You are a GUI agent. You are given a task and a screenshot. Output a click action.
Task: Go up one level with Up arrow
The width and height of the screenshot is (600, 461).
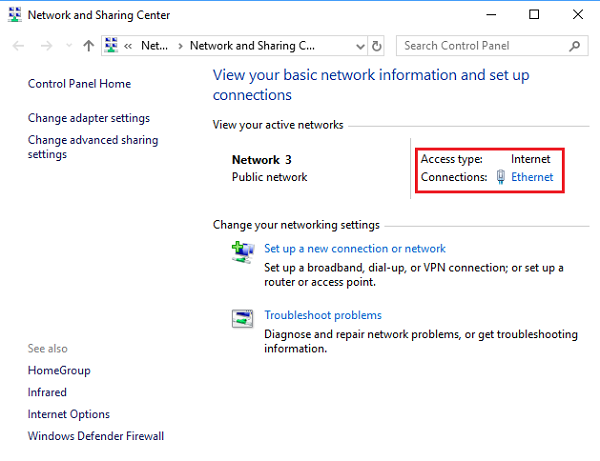(89, 46)
